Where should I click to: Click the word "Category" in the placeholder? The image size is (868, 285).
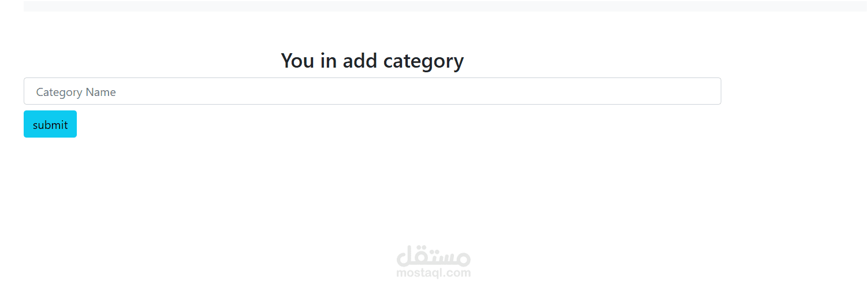coord(59,92)
